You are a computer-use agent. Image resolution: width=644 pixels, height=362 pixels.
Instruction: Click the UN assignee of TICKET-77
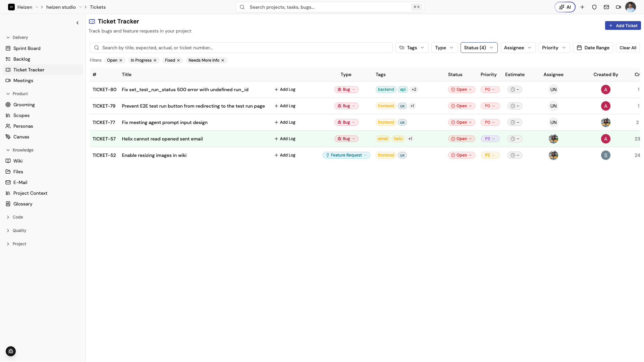pos(553,122)
